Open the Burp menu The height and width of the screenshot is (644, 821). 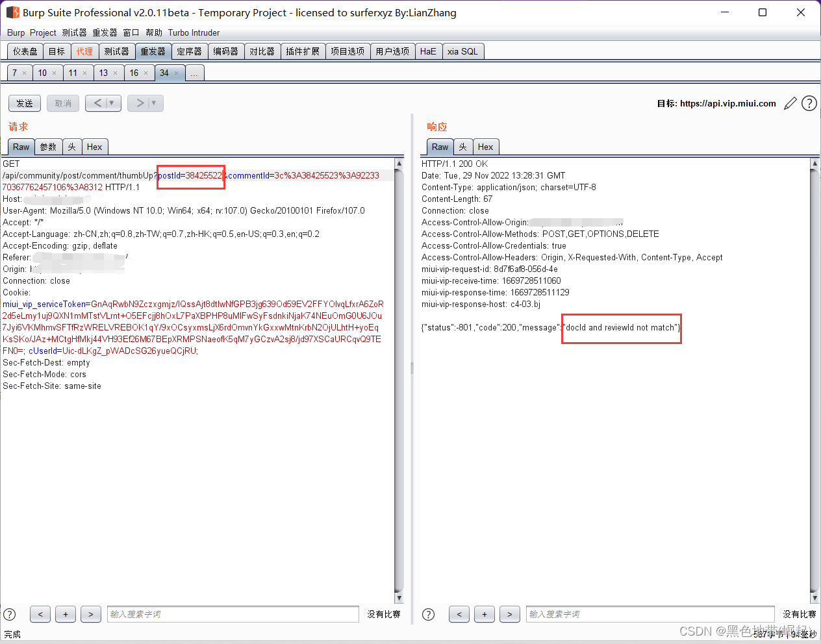tap(16, 32)
